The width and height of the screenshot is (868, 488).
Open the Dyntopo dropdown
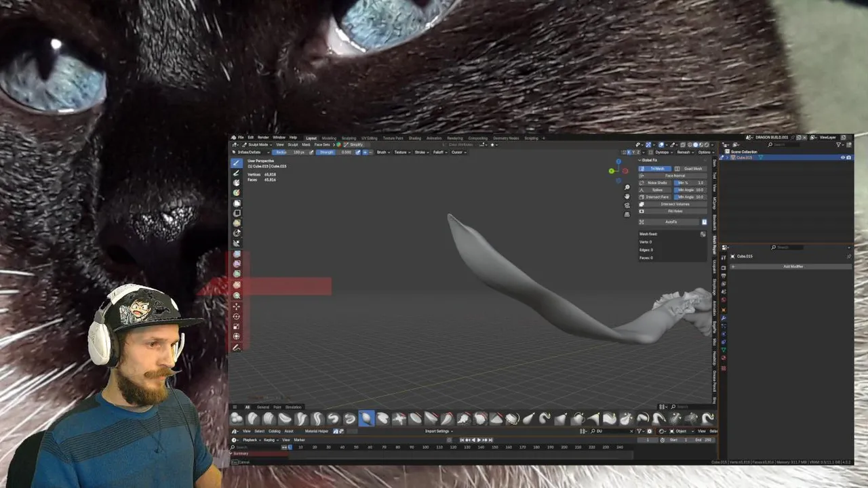point(663,152)
